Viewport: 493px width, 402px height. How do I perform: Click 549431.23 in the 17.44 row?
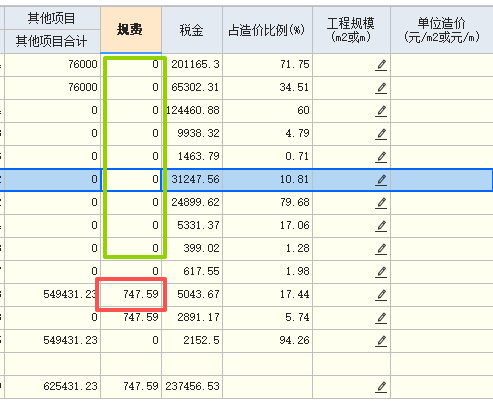(x=52, y=295)
